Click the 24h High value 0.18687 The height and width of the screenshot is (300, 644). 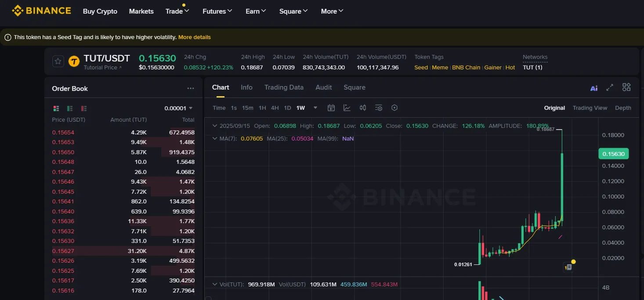[252, 68]
